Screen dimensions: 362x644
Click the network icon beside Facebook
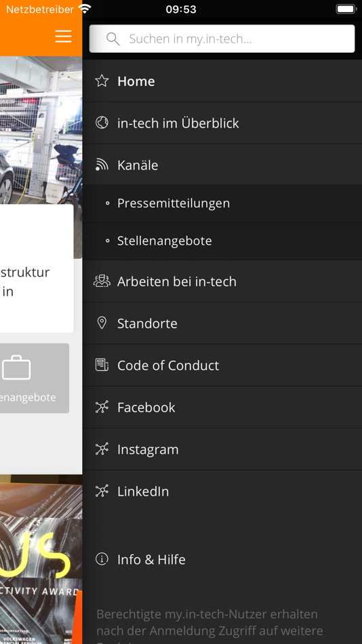click(102, 407)
